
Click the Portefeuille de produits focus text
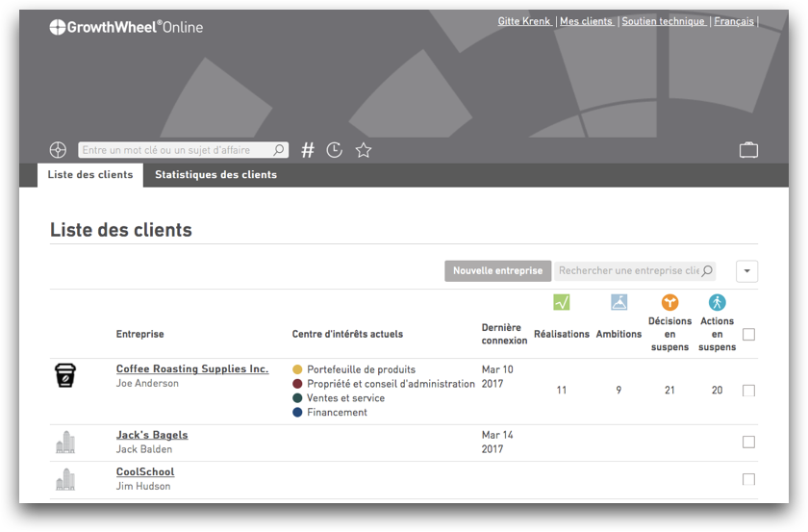(362, 369)
